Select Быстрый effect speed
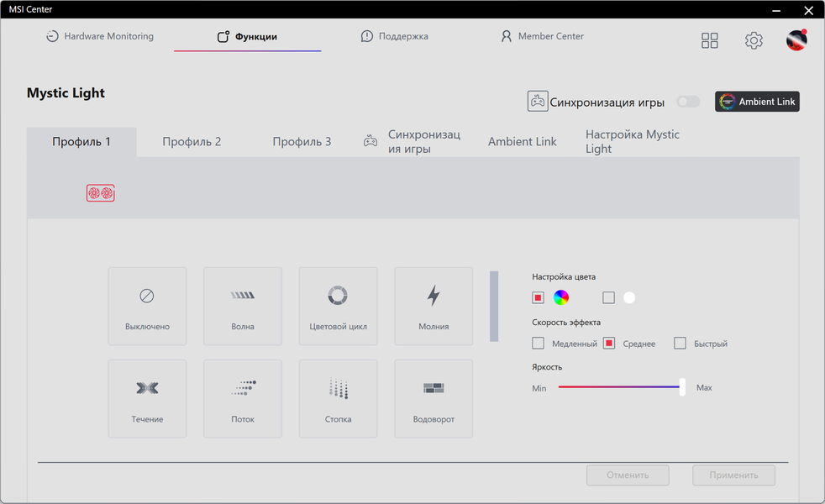 tap(680, 344)
